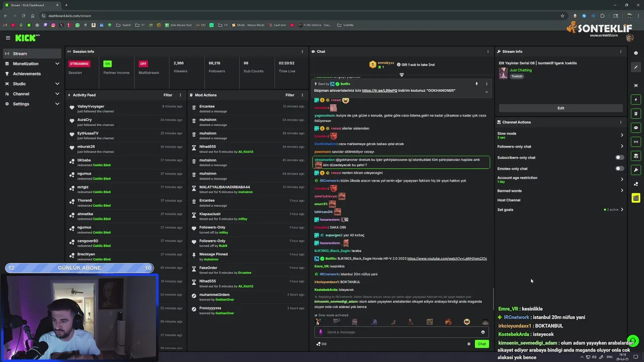The height and width of the screenshot is (362, 644).
Task: Toggle Subscribers-only chat switch
Action: click(619, 157)
